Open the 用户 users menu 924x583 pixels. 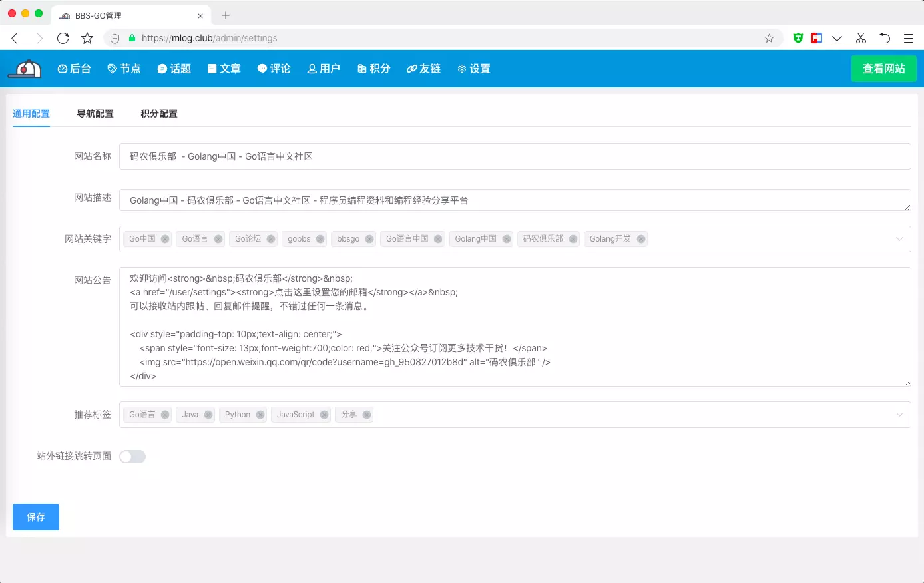click(324, 69)
